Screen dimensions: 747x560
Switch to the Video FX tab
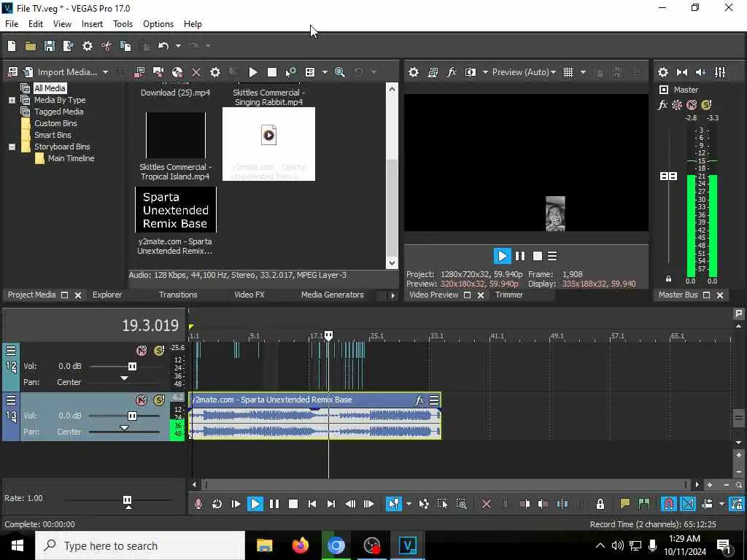coord(249,295)
